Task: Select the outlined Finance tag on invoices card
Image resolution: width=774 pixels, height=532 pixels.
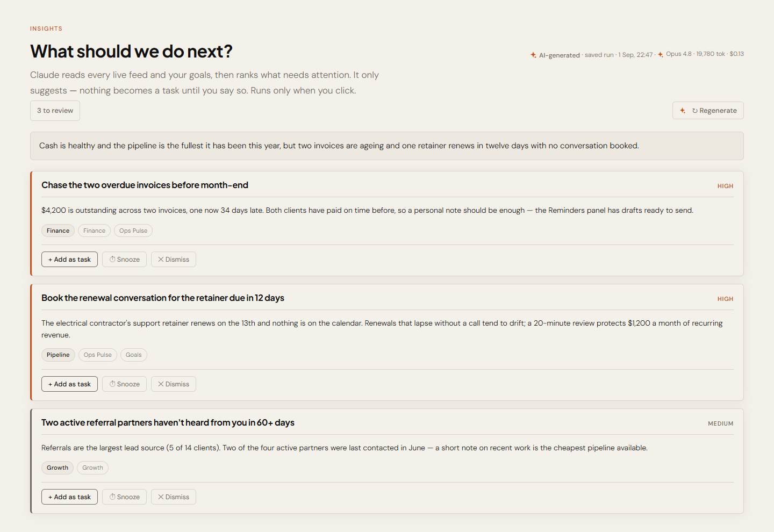Action: click(94, 231)
